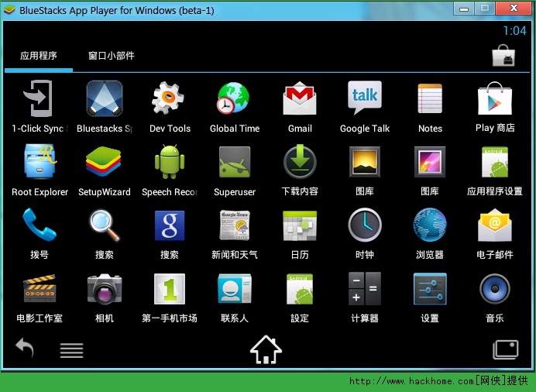Open 应用程序设置 app settings
This screenshot has height=392, width=536.
[x=495, y=162]
